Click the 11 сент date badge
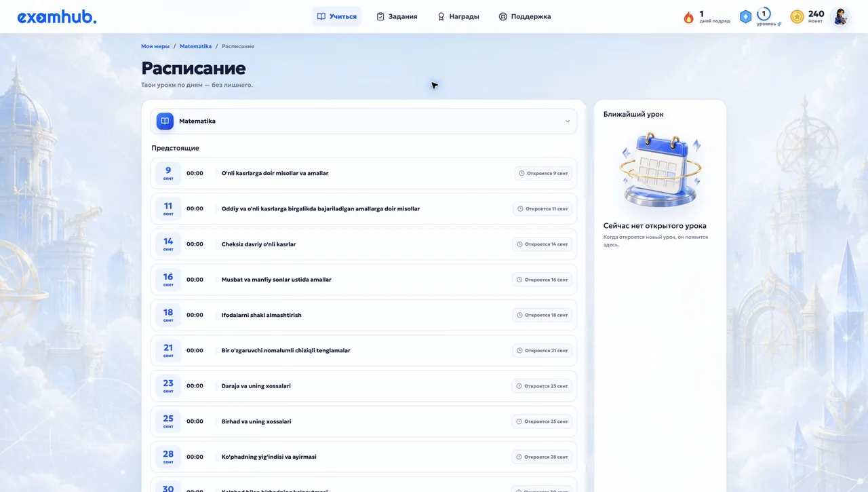Screen dimensions: 868x492 click(x=168, y=208)
